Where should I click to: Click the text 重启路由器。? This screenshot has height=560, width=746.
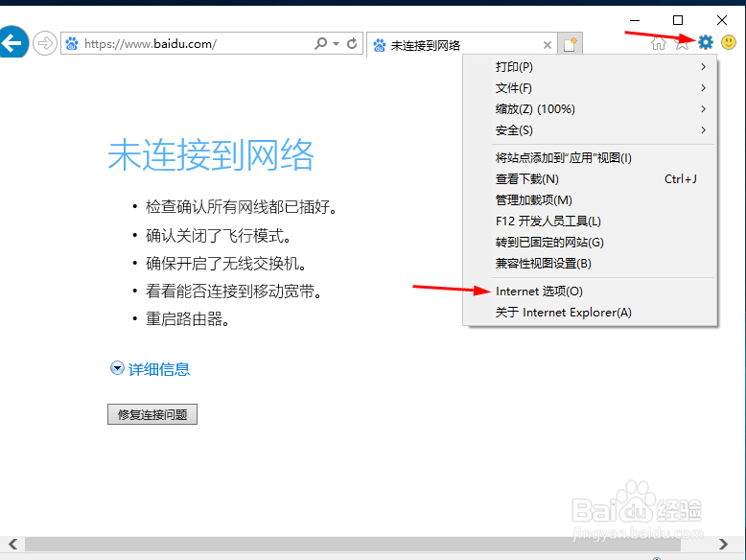pos(188,319)
